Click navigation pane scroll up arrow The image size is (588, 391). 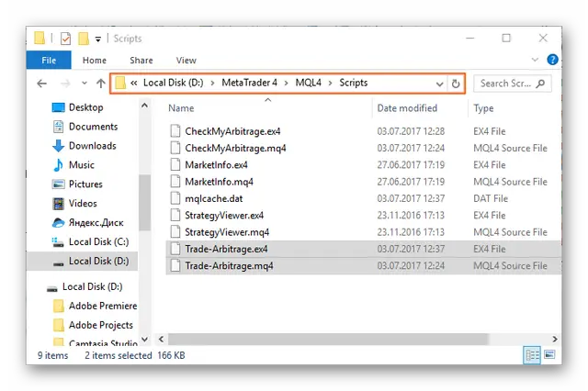pos(144,106)
